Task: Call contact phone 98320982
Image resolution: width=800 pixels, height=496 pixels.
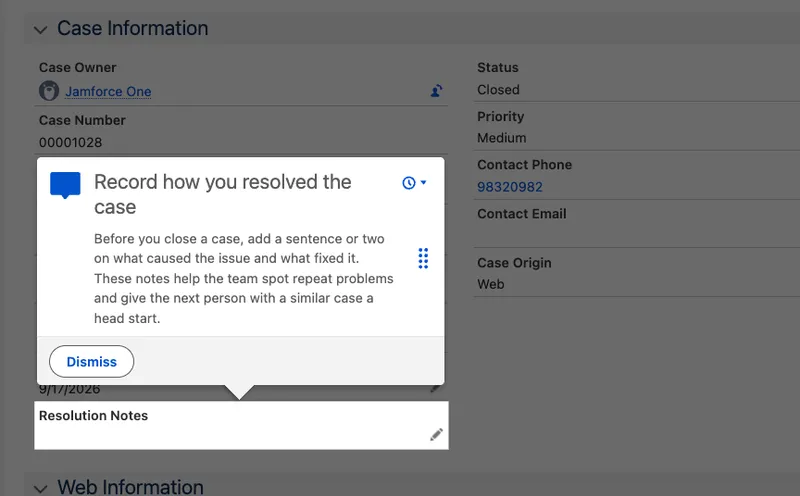Action: pyautogui.click(x=510, y=187)
